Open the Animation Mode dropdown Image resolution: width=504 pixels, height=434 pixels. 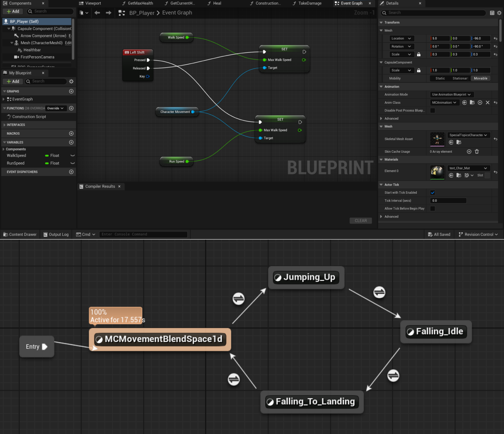click(x=451, y=94)
